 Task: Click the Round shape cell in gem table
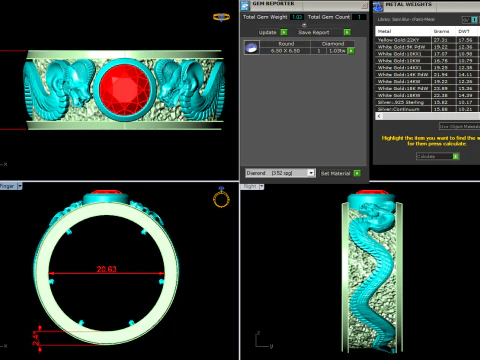[285, 44]
